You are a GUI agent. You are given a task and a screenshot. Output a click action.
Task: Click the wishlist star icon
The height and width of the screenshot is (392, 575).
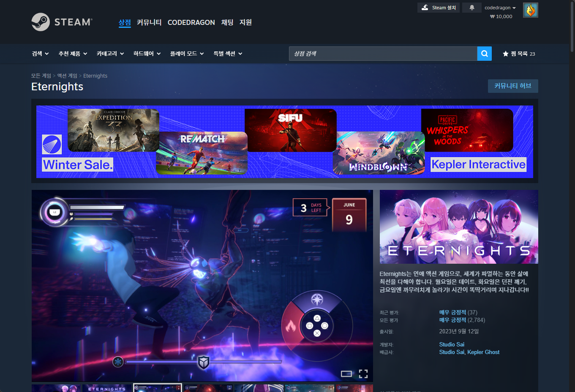505,54
